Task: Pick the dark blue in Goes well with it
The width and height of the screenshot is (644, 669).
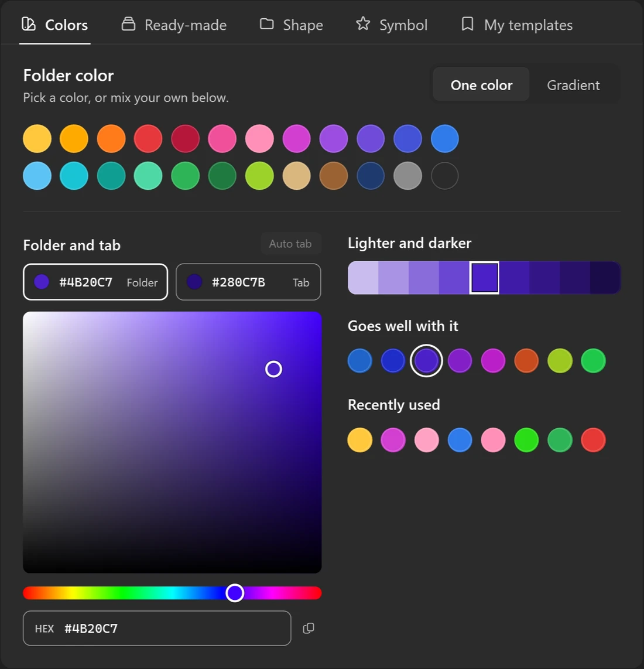Action: (x=393, y=361)
